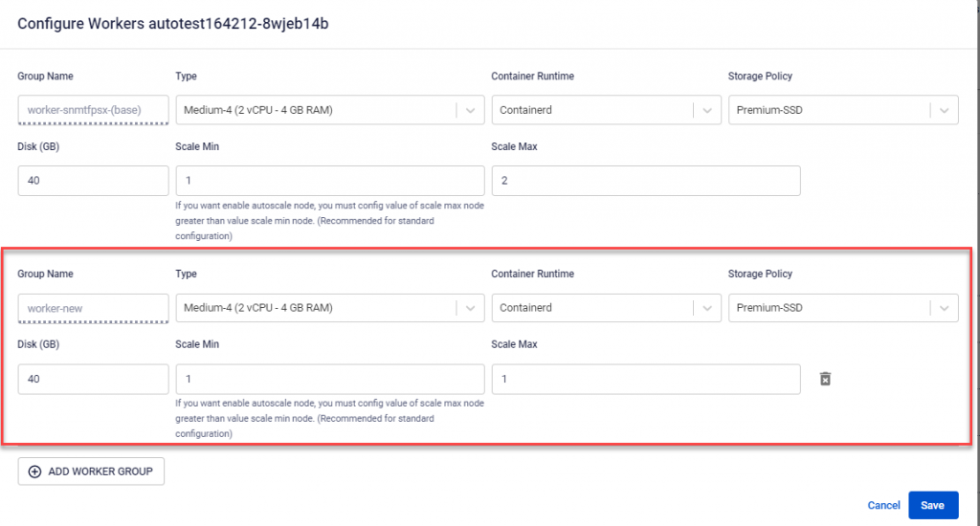Click Scale Min field of worker-new group

pos(330,379)
